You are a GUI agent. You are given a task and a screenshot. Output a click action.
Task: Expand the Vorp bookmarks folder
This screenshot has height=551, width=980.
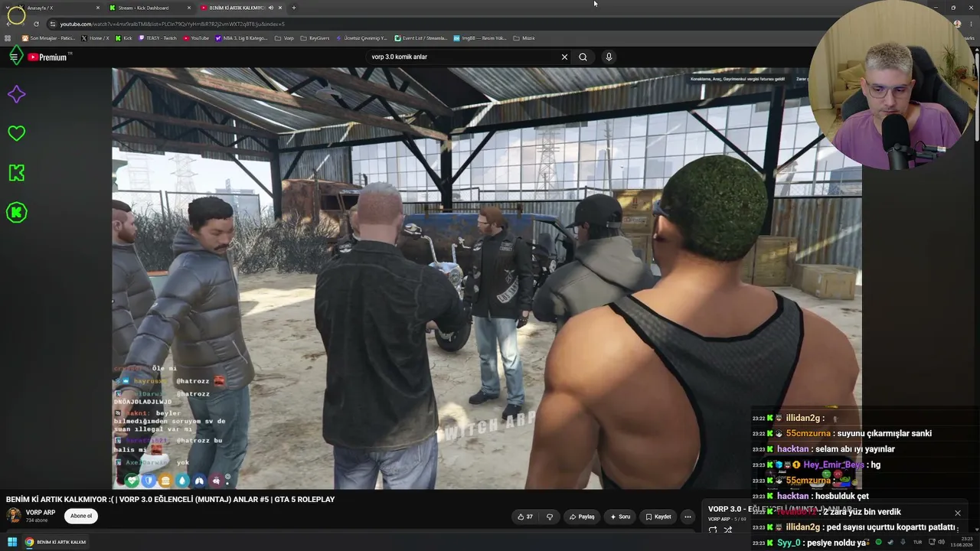[284, 38]
